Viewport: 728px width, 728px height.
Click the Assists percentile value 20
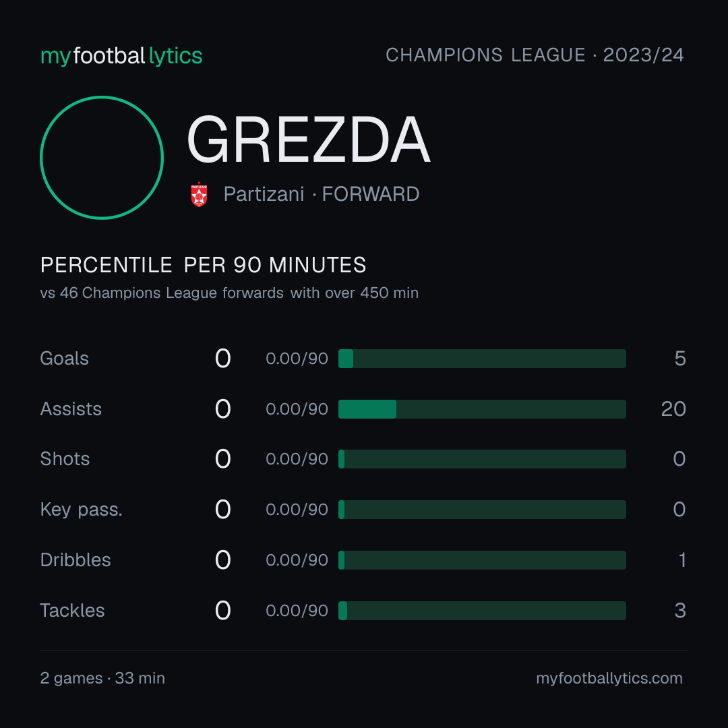click(673, 409)
